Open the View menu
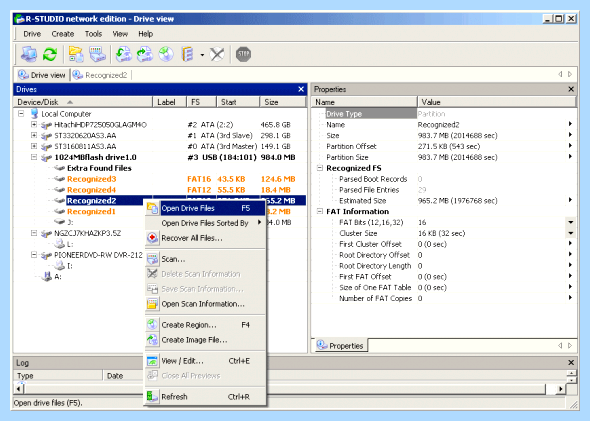The height and width of the screenshot is (421, 590). coord(120,34)
